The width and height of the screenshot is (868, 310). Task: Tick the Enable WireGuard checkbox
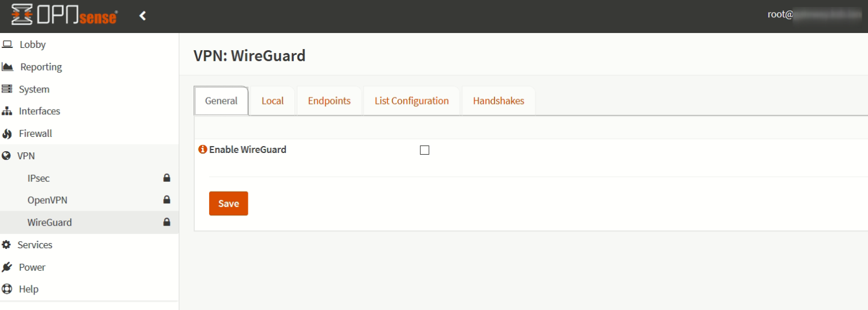tap(425, 150)
